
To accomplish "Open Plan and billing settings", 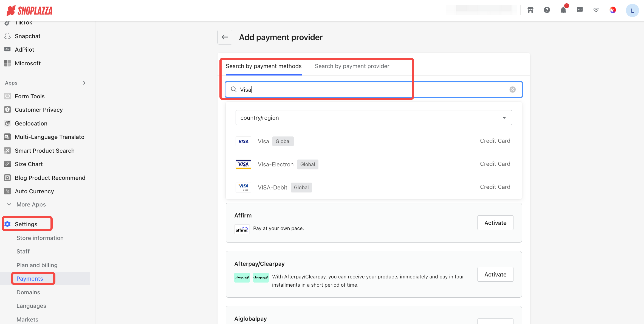I will coord(37,265).
